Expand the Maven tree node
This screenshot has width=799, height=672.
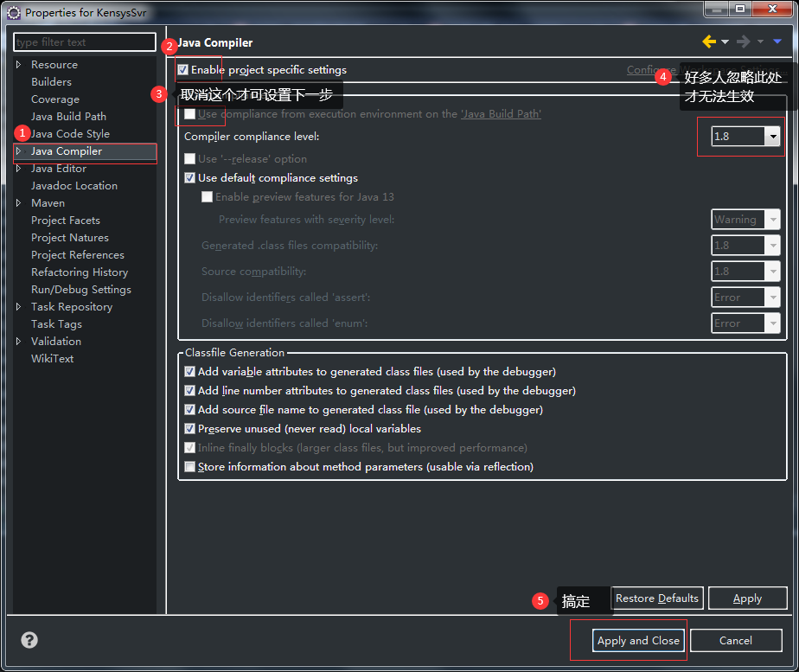point(19,202)
